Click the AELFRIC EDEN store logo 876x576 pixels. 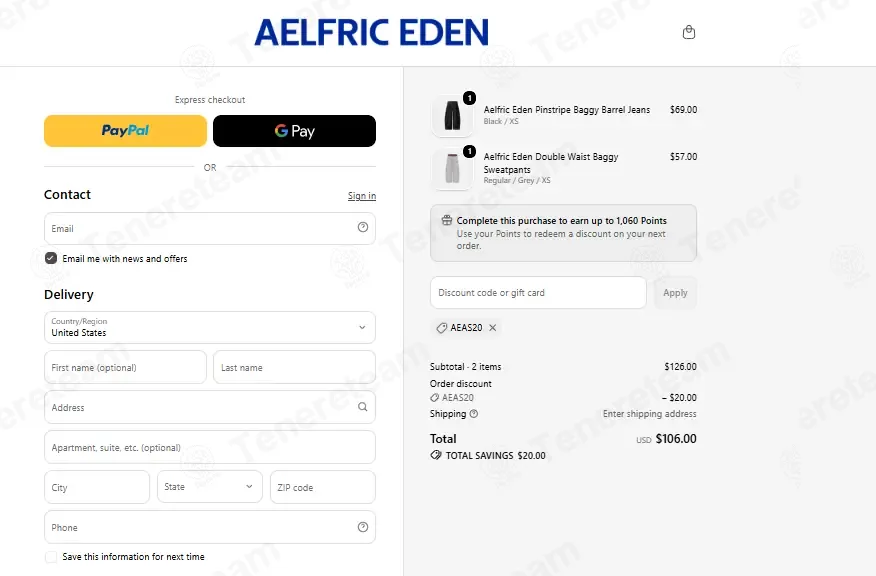372,32
